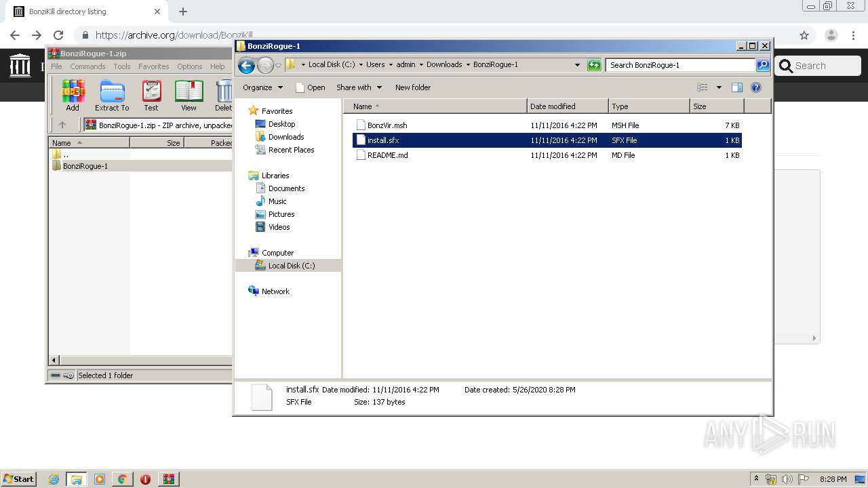The image size is (868, 488).
Task: Open Desktop in Favorites
Action: [281, 124]
